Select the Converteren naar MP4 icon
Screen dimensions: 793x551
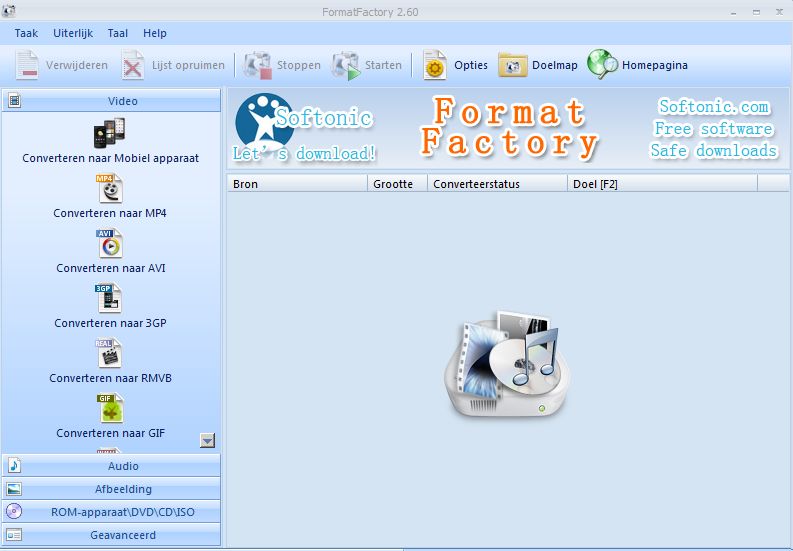(110, 188)
